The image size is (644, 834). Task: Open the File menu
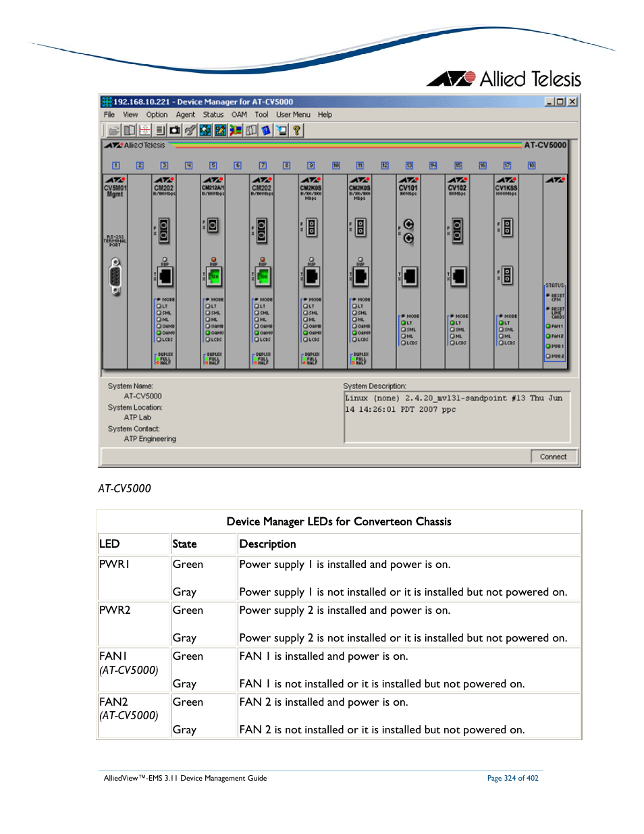pos(109,115)
